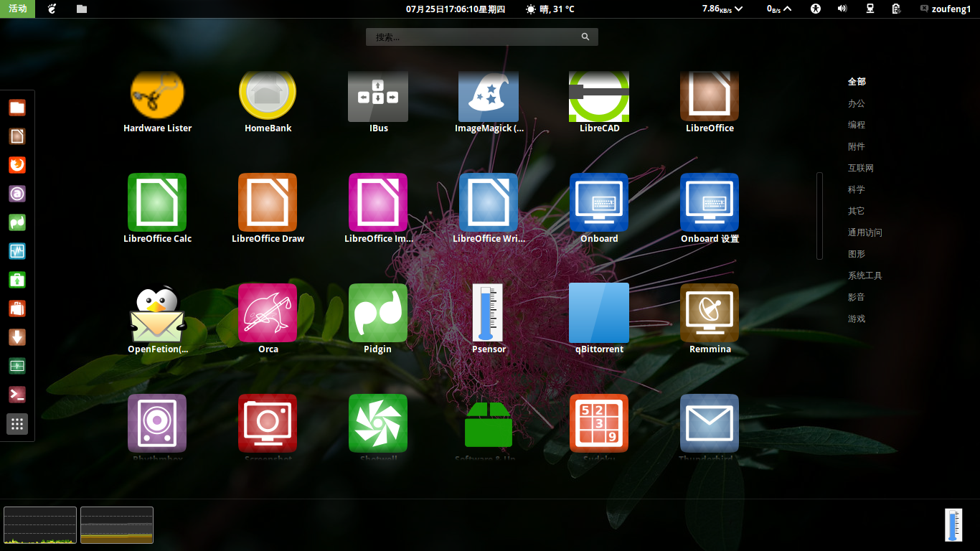Click the GNOME foot icon in top bar
The height and width of the screenshot is (551, 980).
[52, 9]
